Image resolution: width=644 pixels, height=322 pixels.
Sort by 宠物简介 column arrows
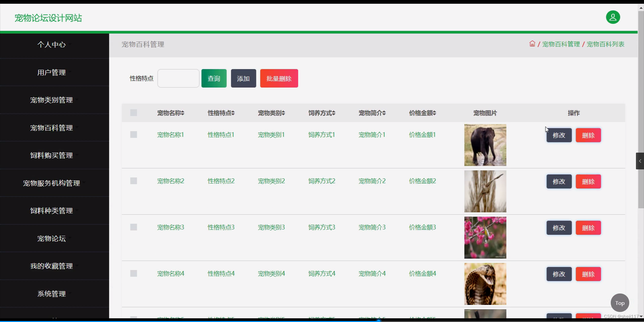[x=384, y=113]
